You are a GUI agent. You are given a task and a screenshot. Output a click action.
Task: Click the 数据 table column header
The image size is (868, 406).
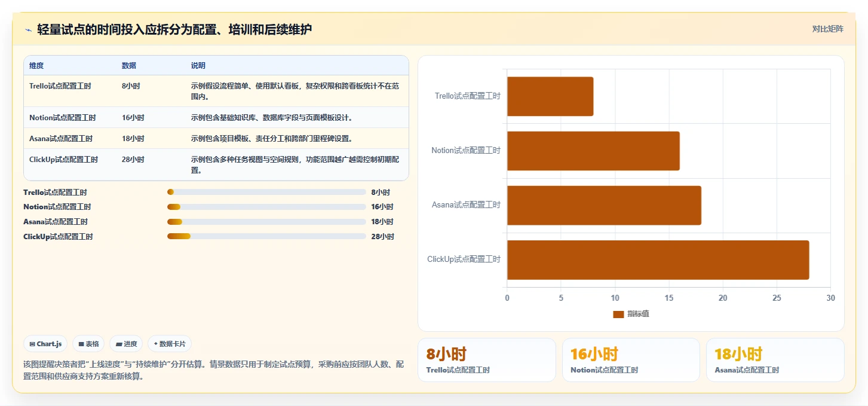tap(129, 65)
